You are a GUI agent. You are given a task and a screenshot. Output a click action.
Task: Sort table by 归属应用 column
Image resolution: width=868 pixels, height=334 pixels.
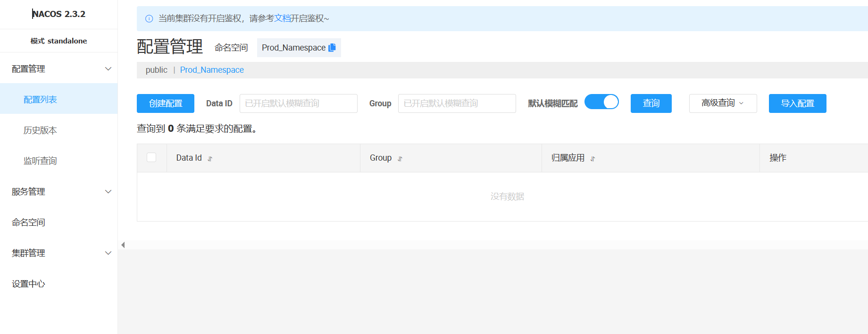click(x=593, y=159)
